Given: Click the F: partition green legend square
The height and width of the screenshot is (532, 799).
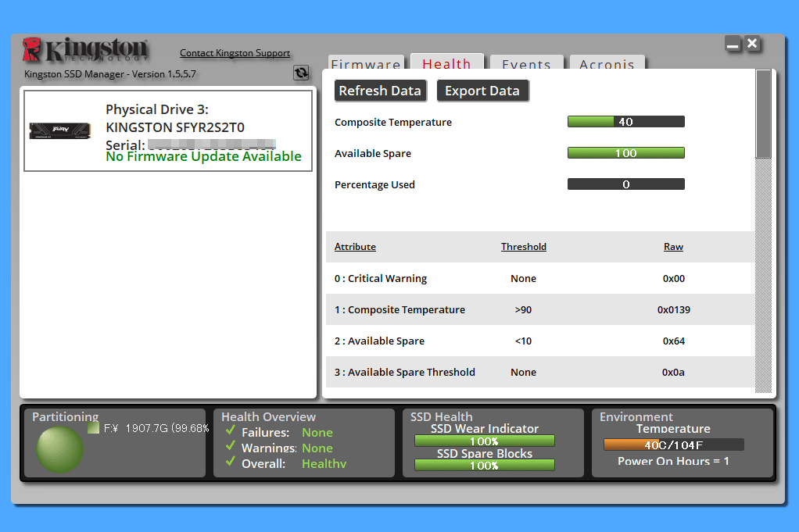Looking at the screenshot, I should click(x=94, y=428).
